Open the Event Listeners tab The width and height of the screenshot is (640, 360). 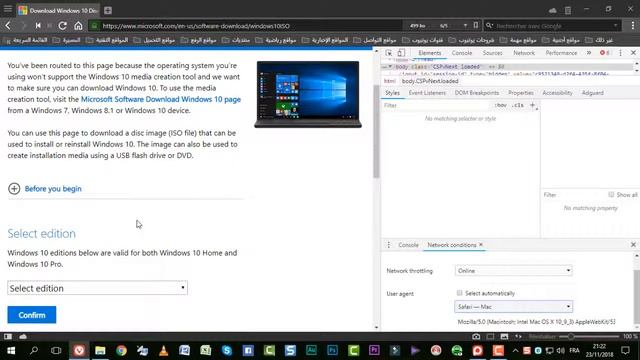[x=427, y=93]
